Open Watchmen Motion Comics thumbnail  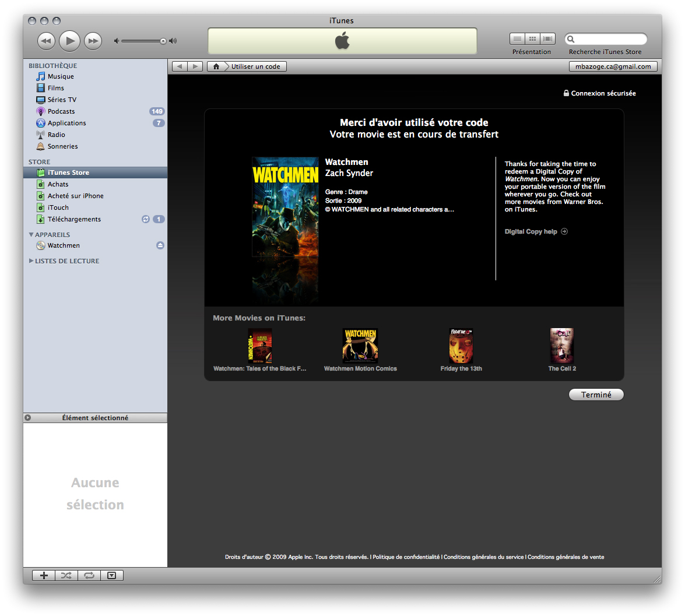click(360, 346)
